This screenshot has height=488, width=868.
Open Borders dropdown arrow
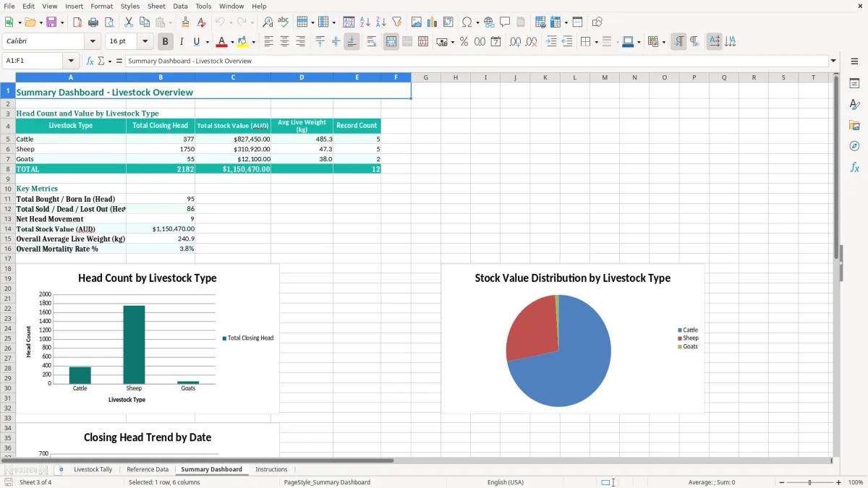click(x=596, y=42)
